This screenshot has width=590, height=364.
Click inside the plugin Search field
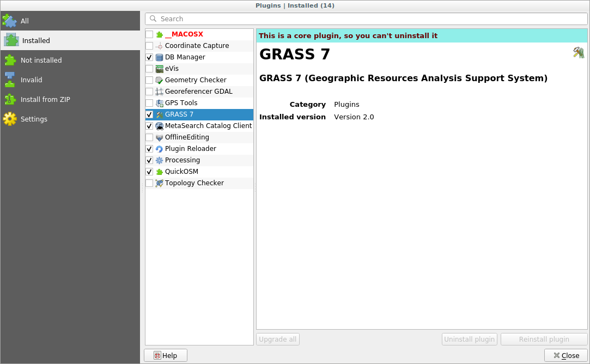[365, 18]
